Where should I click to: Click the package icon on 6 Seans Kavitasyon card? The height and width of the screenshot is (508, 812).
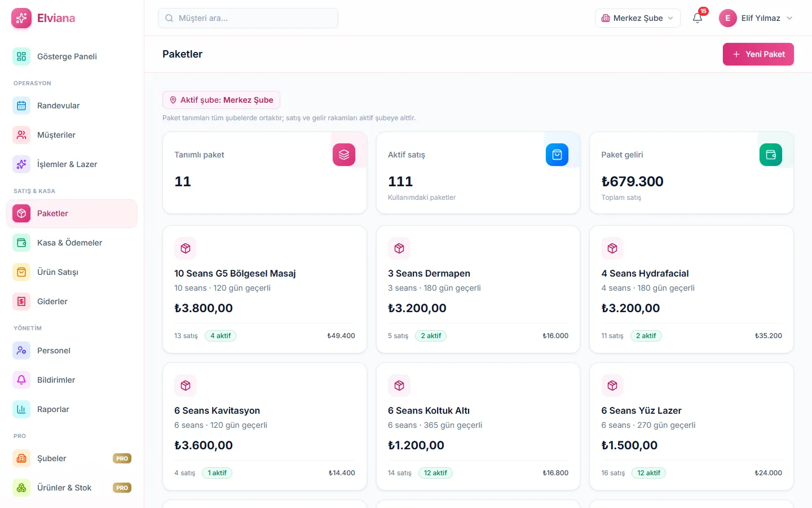point(186,386)
